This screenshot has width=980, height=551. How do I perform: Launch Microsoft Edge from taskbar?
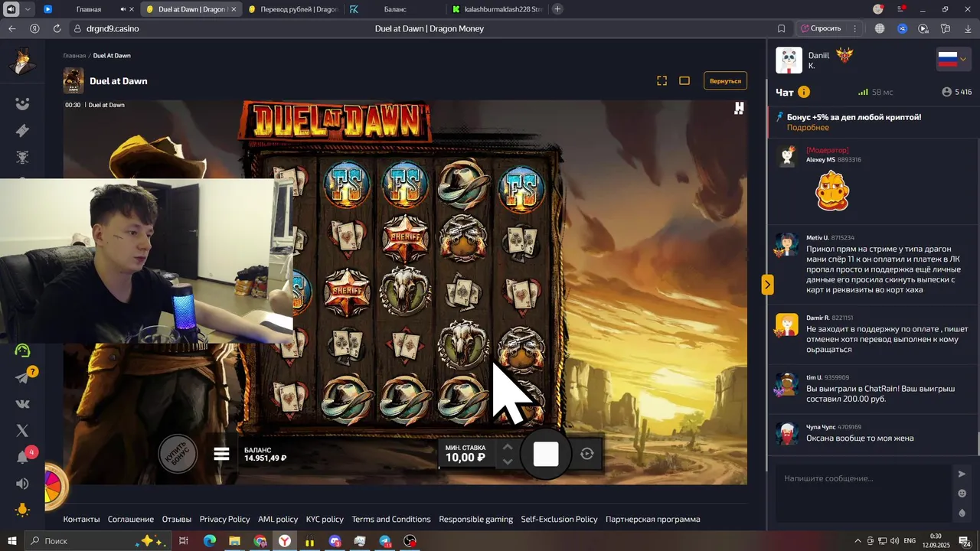click(209, 541)
